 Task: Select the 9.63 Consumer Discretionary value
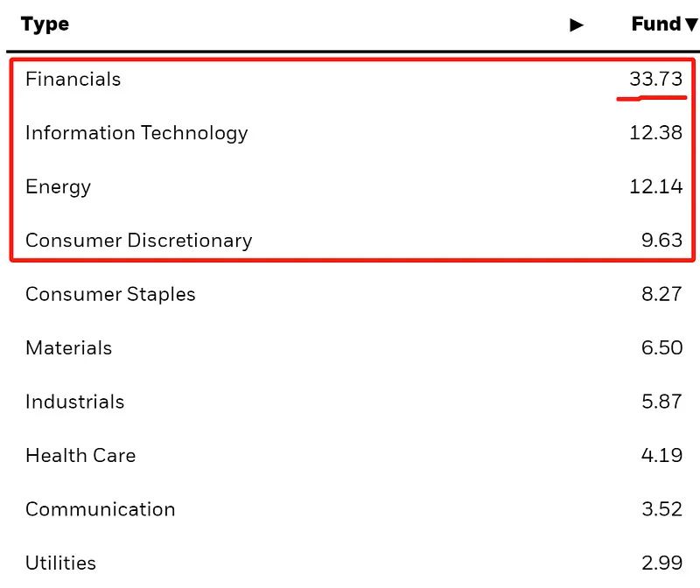[661, 241]
